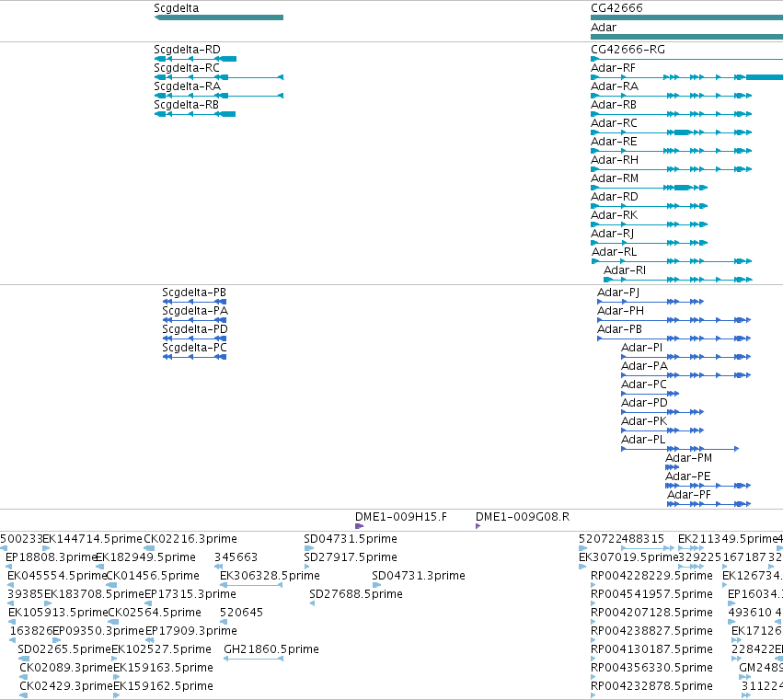783x700 pixels.
Task: Open Adar-PB protein label
Action: coord(620,329)
